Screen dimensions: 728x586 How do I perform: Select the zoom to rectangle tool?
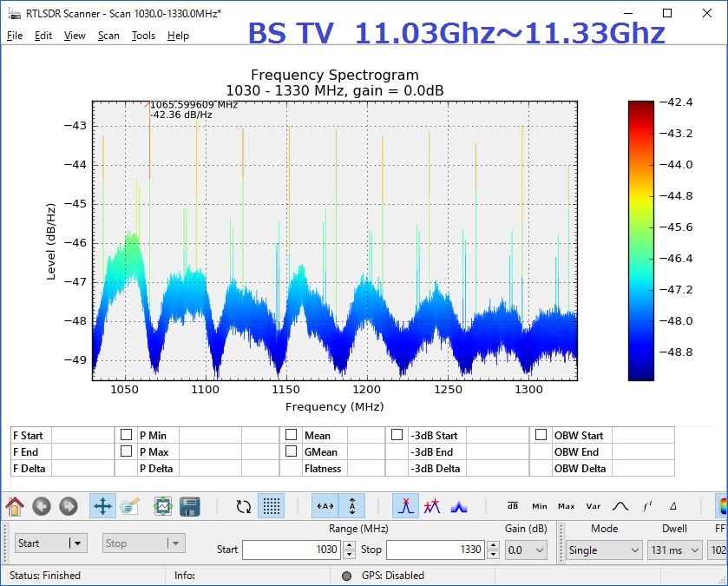[130, 506]
